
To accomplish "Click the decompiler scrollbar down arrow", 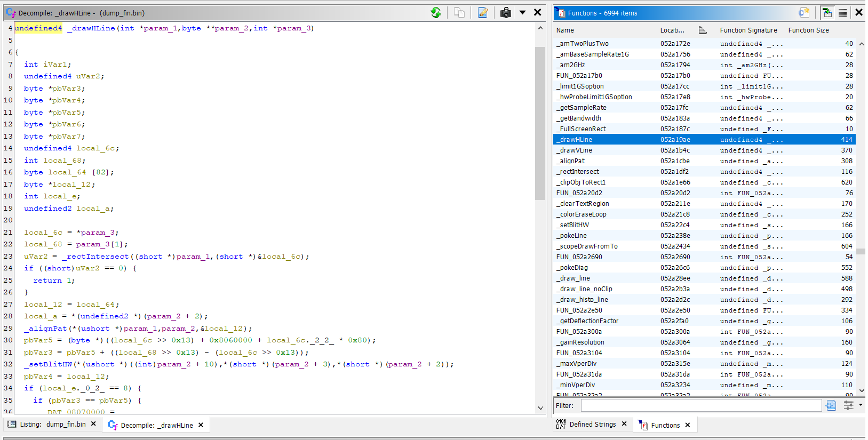I will click(540, 408).
